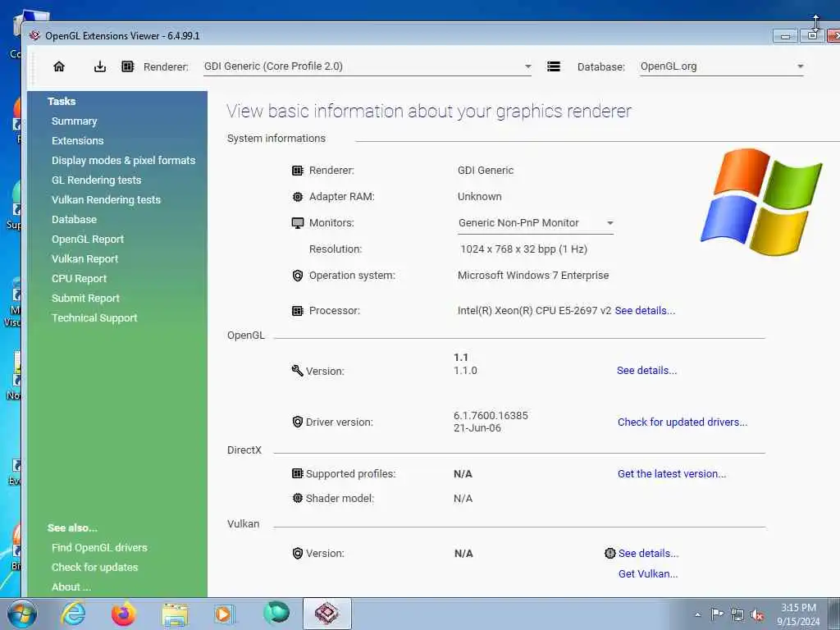Click the OpenGL Version wrench icon

click(297, 370)
